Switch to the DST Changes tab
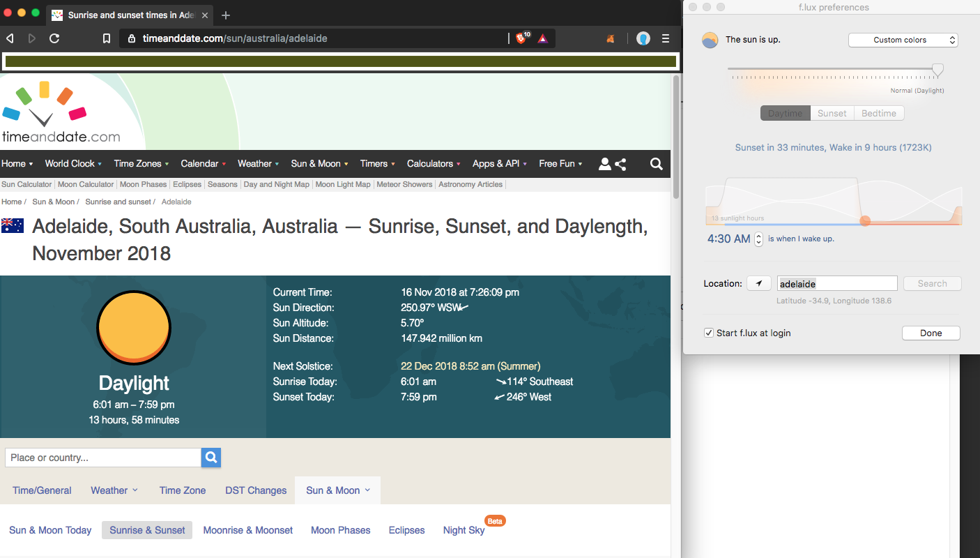 coord(256,490)
